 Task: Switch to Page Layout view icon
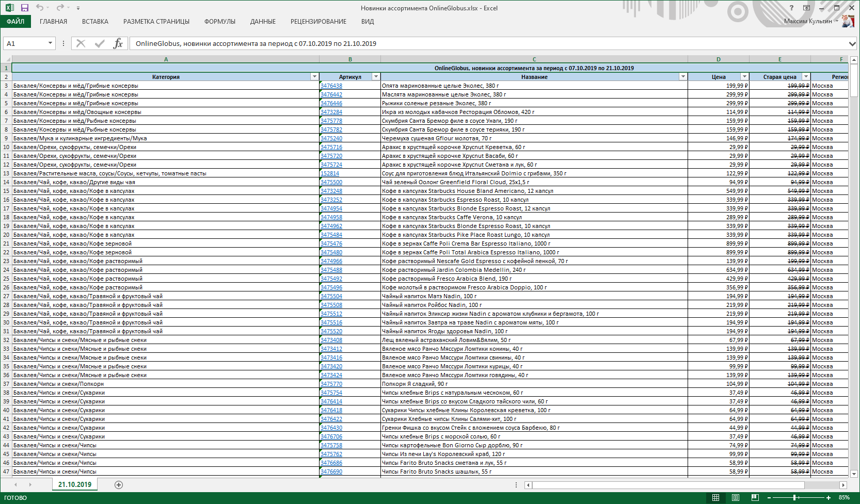[735, 497]
